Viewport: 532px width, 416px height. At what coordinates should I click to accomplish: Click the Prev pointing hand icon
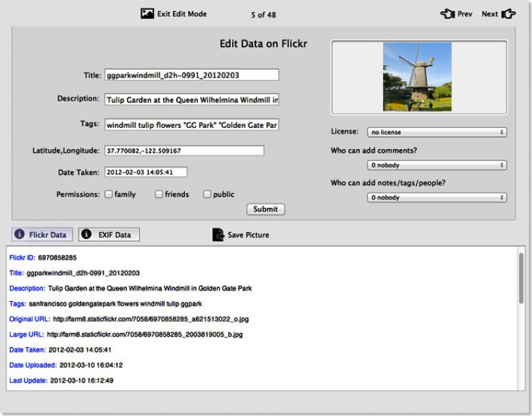(448, 14)
